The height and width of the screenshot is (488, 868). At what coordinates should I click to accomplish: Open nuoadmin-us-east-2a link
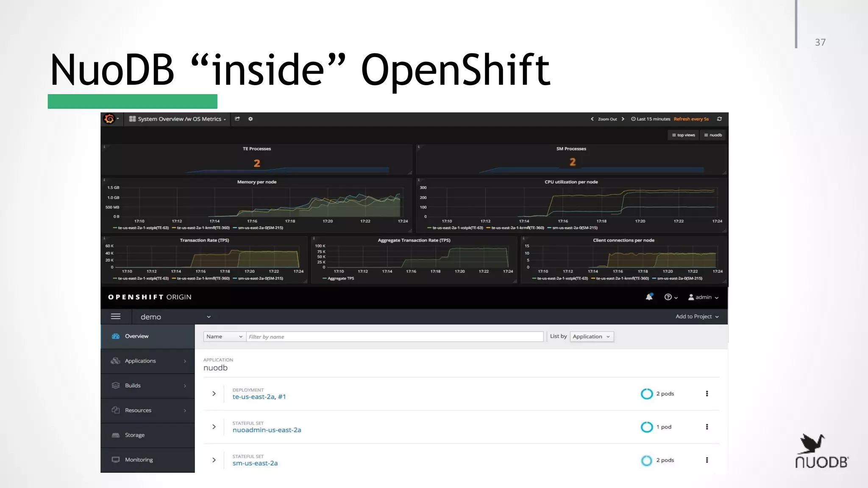point(267,430)
